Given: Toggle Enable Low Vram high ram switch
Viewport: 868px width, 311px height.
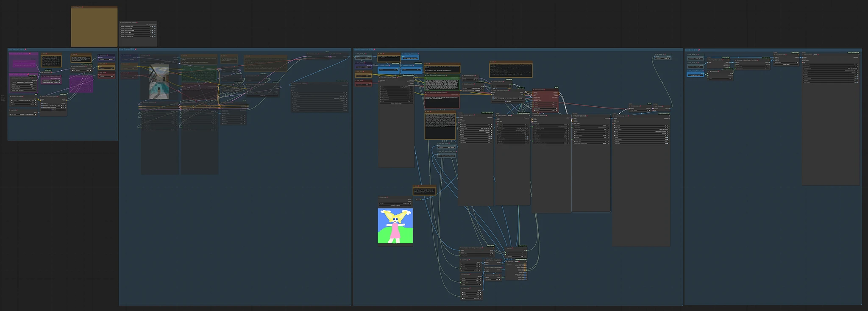Looking at the screenshot, I should 153,36.
